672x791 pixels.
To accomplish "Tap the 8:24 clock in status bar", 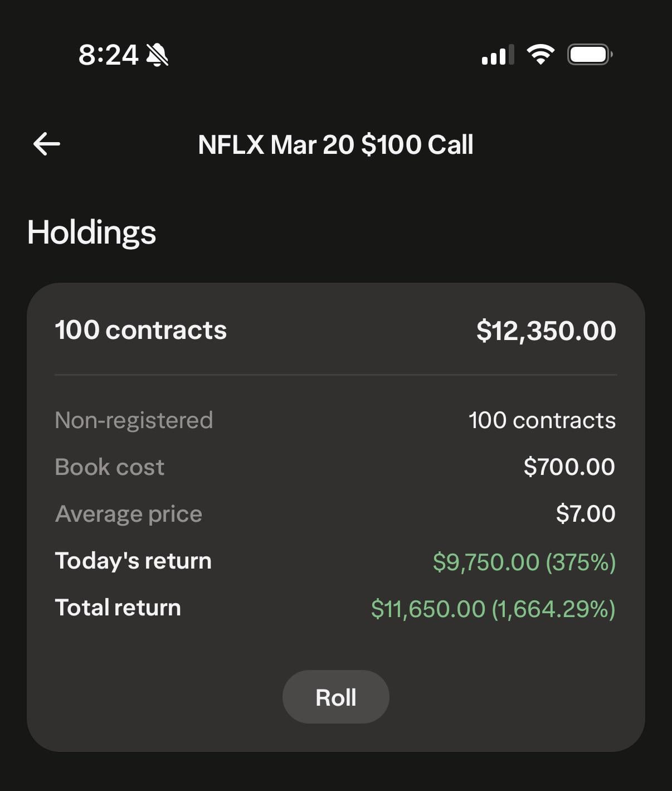I will click(x=108, y=55).
